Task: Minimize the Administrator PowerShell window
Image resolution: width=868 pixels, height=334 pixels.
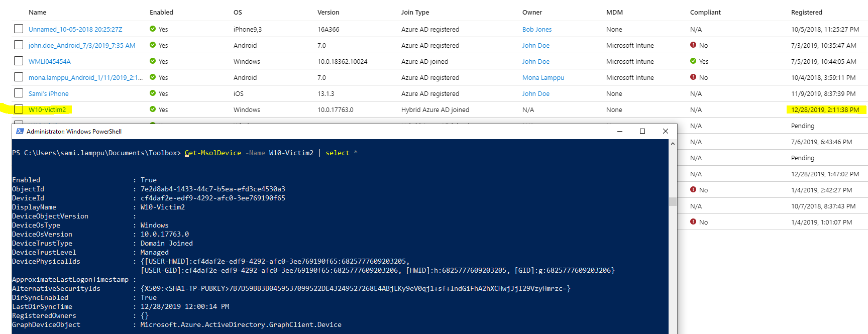Action: pyautogui.click(x=619, y=131)
